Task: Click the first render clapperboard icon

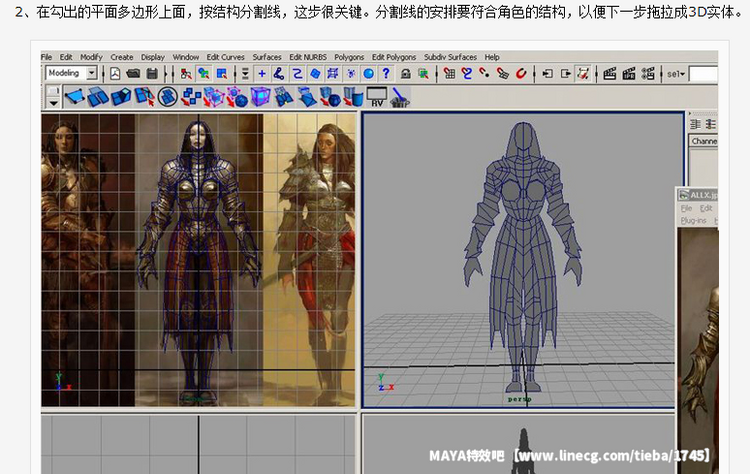Action: [x=609, y=74]
